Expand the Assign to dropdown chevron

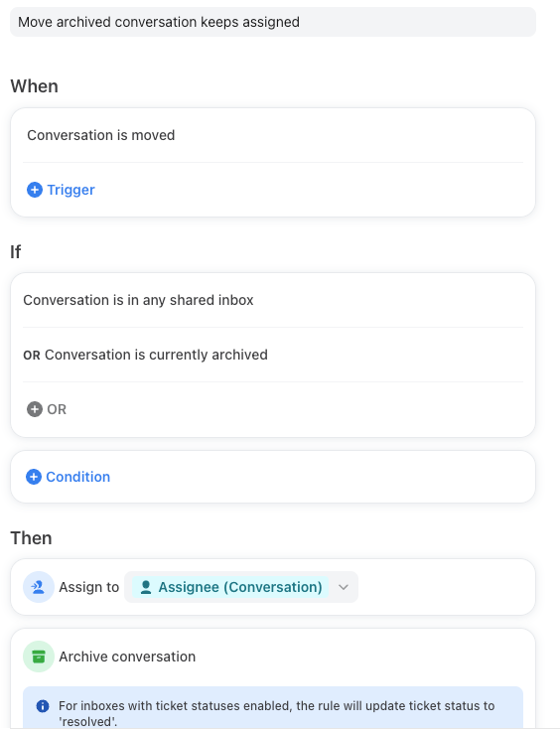[x=344, y=587]
